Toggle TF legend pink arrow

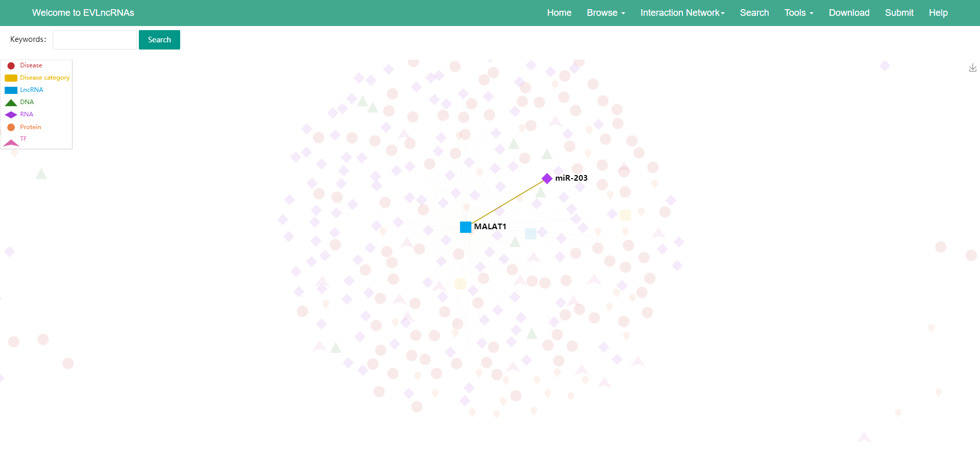click(x=11, y=142)
